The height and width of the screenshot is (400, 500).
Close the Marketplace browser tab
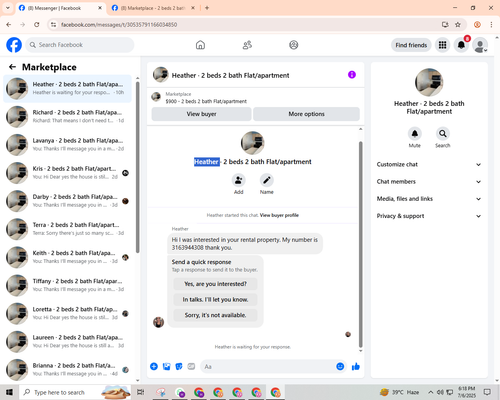pyautogui.click(x=193, y=8)
